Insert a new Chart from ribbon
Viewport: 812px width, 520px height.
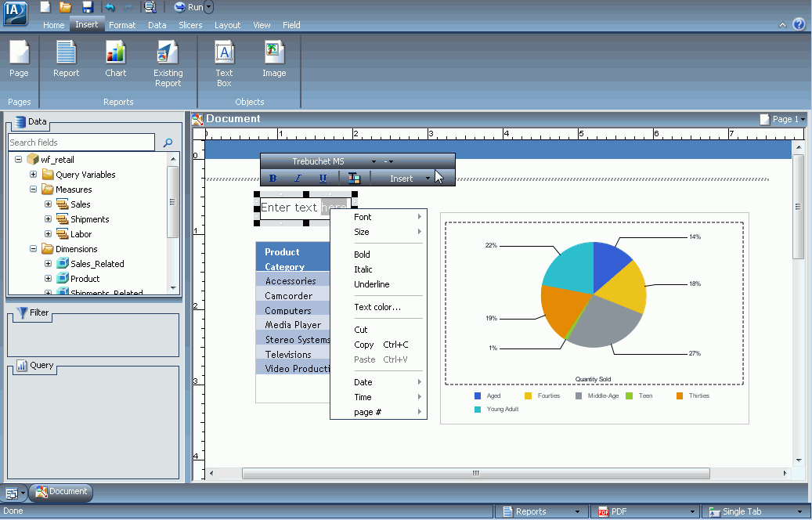[x=115, y=59]
